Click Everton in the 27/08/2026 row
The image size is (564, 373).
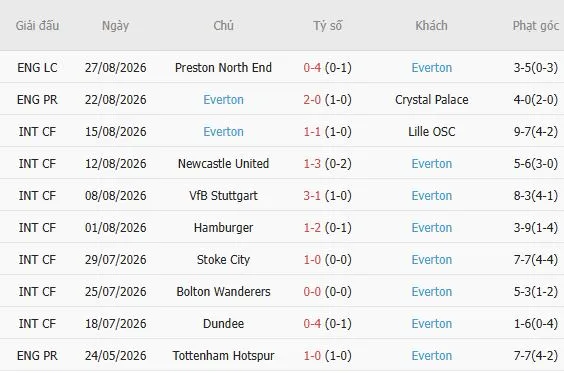pos(432,68)
